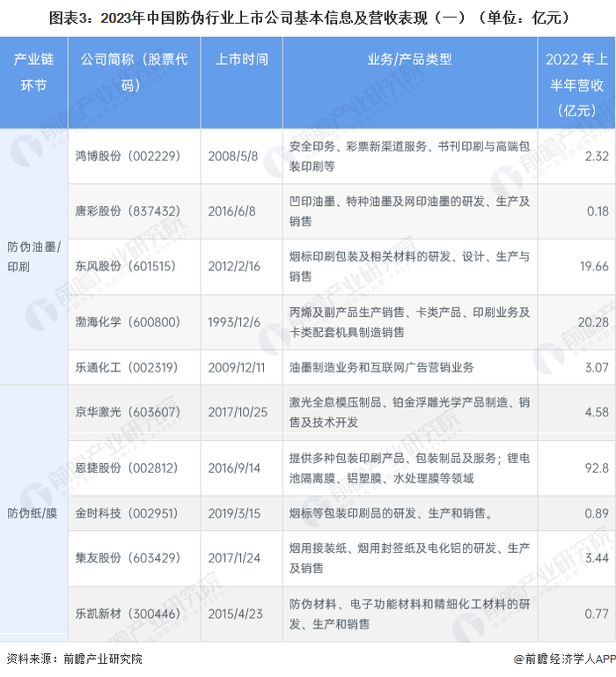Click listing date 2017/1/24
This screenshot has width=616, height=677.
pos(234,558)
